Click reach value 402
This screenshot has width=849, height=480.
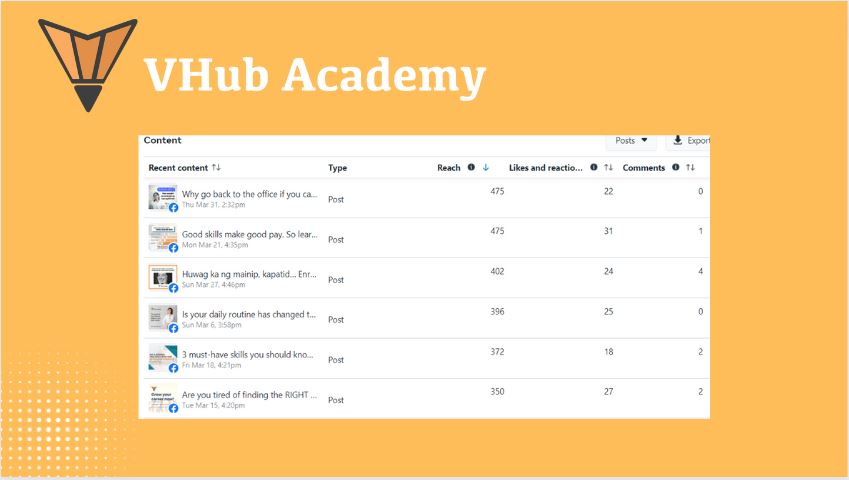tap(497, 271)
